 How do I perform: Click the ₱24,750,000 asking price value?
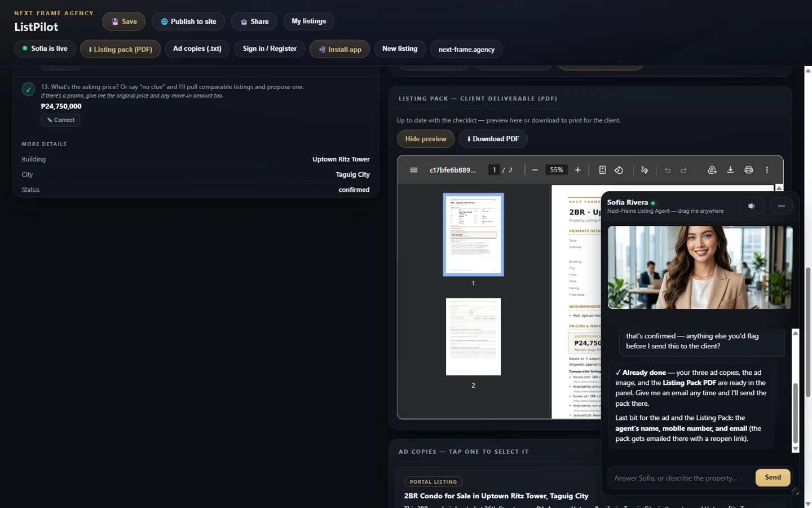(x=61, y=106)
